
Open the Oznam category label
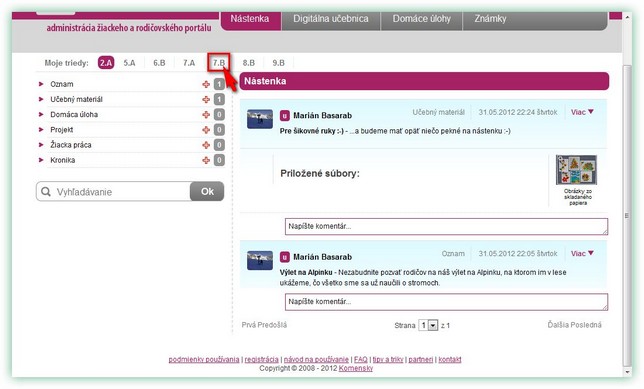pos(62,84)
